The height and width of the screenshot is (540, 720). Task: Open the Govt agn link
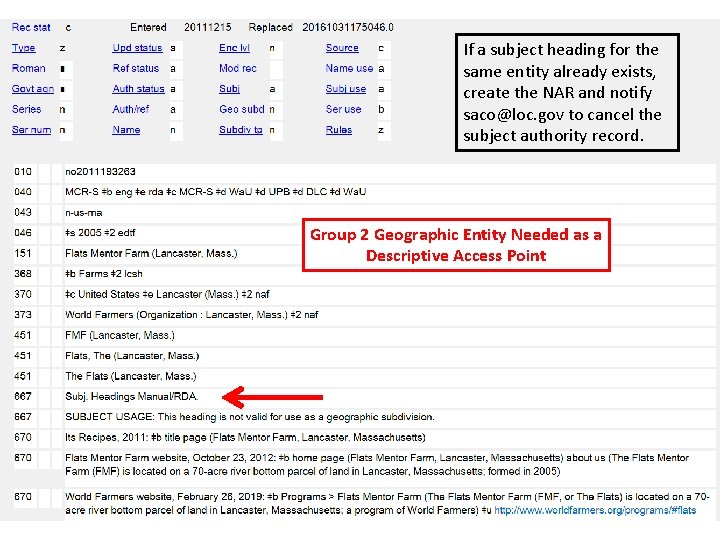point(33,89)
